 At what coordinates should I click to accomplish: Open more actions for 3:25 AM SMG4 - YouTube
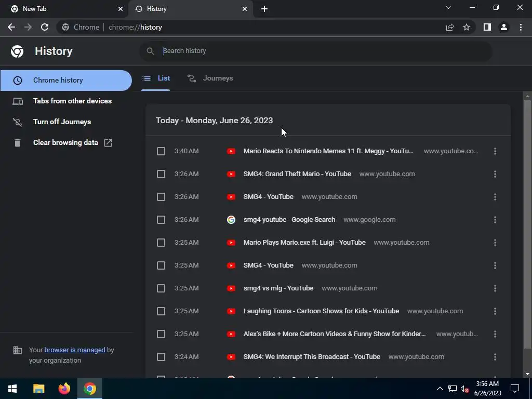pyautogui.click(x=495, y=265)
